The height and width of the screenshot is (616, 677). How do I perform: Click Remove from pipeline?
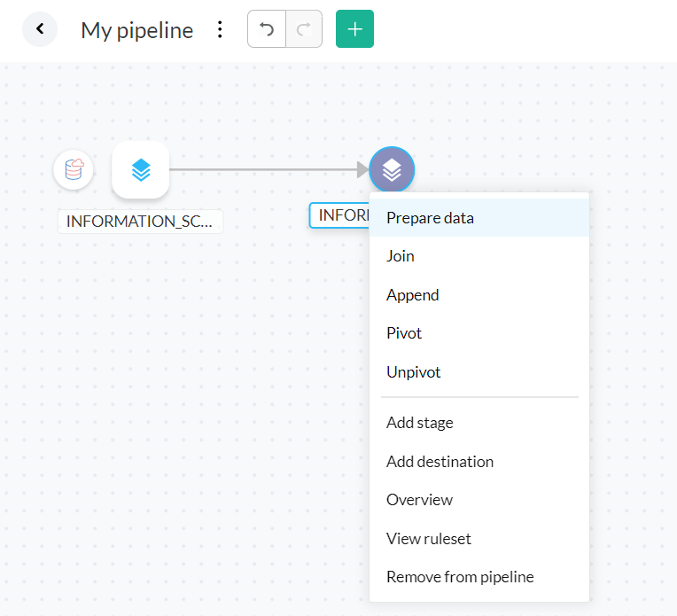pos(460,577)
